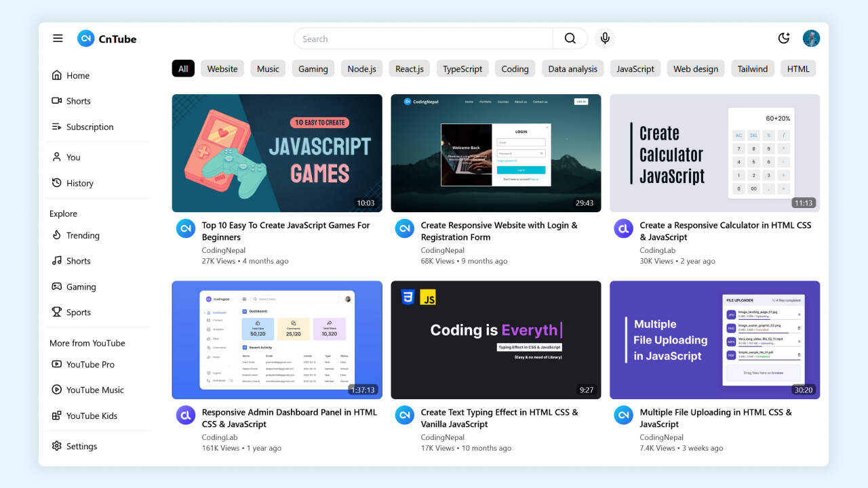
Task: Play the JavaScript Games video thumbnail
Action: (x=277, y=153)
